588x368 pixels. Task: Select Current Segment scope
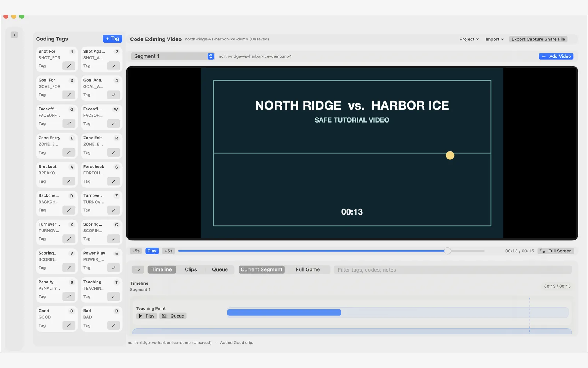262,269
